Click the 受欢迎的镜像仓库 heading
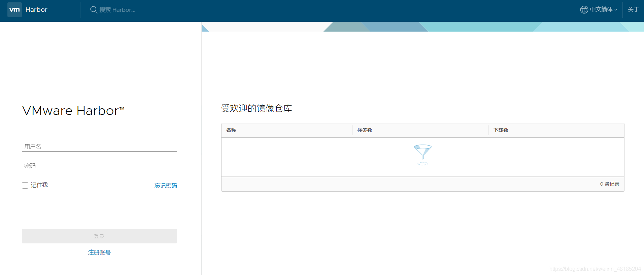Image resolution: width=644 pixels, height=275 pixels. click(x=257, y=108)
